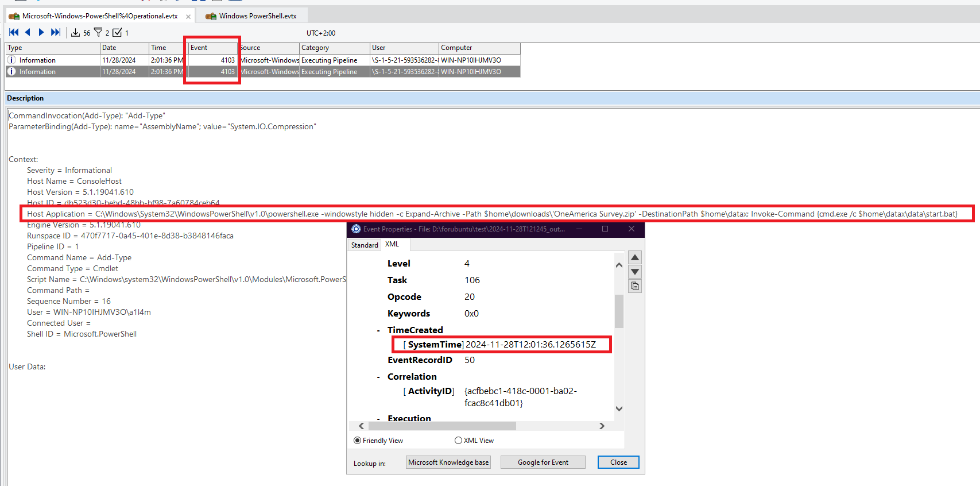Jump to the first event record
980x486 pixels.
point(14,32)
